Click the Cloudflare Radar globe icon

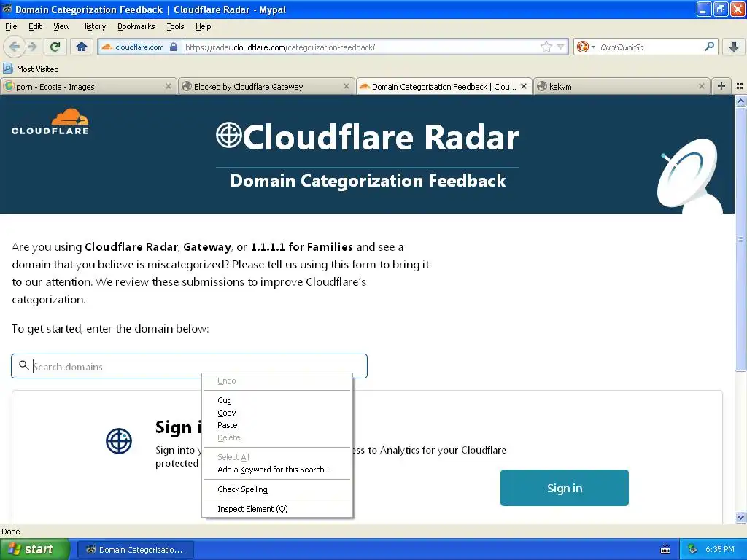tap(228, 135)
